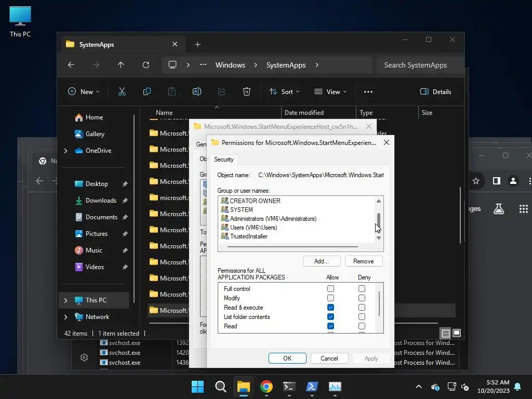532x399 pixels.
Task: Open Gallery in the navigation pane
Action: (x=95, y=134)
